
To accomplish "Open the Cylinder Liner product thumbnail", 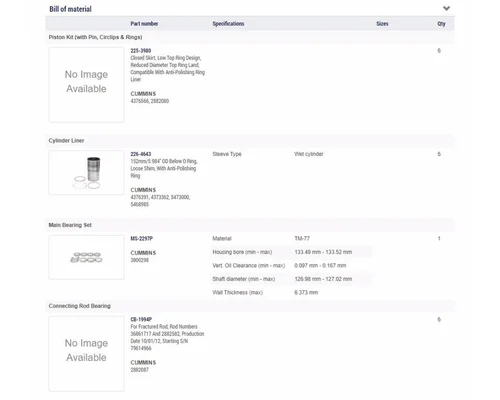I will click(x=86, y=172).
